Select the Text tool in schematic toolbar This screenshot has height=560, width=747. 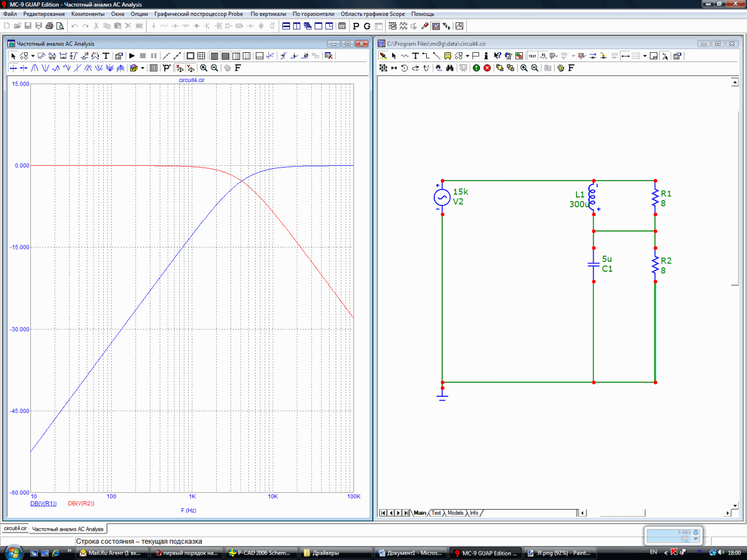415,56
